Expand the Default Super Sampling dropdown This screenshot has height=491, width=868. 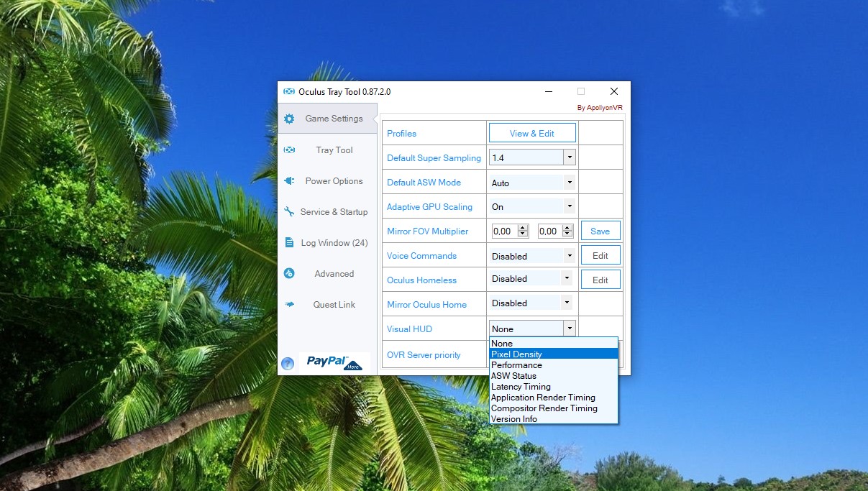point(570,157)
